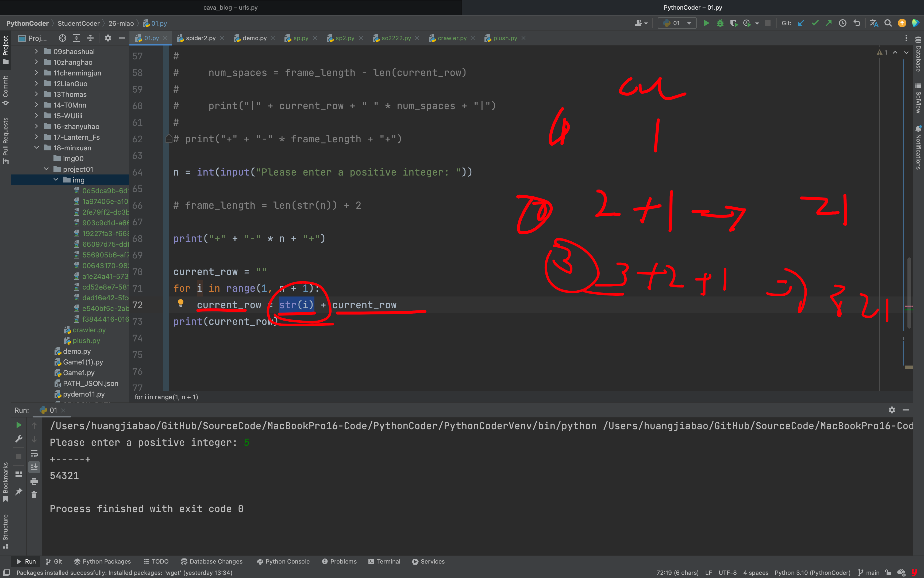Click the editor vertical scrollbar thumb
The height and width of the screenshot is (578, 924).
[x=909, y=293]
